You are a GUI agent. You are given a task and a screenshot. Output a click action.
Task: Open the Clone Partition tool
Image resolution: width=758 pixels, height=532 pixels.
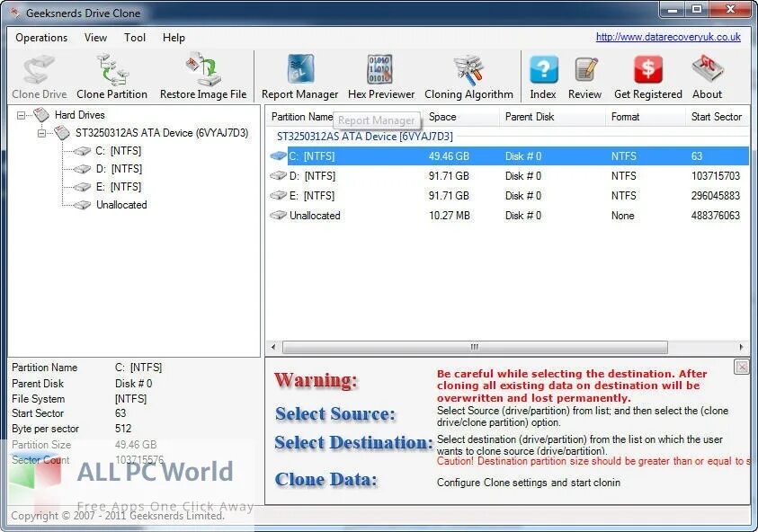(111, 75)
